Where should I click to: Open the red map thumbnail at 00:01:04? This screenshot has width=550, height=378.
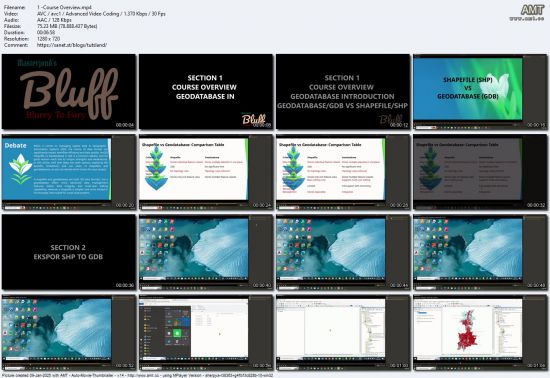480,332
